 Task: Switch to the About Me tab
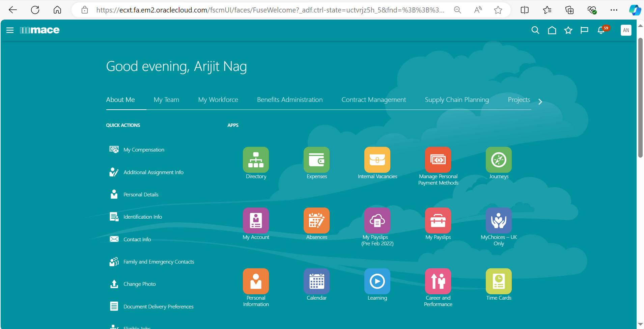pyautogui.click(x=120, y=100)
